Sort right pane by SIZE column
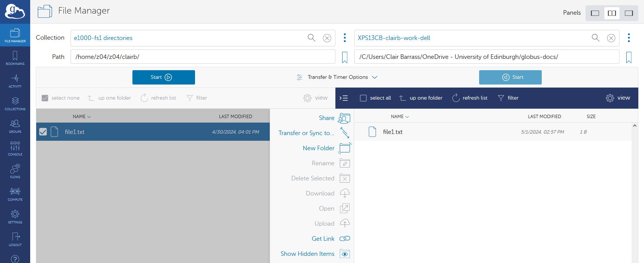The image size is (644, 263). tap(591, 117)
